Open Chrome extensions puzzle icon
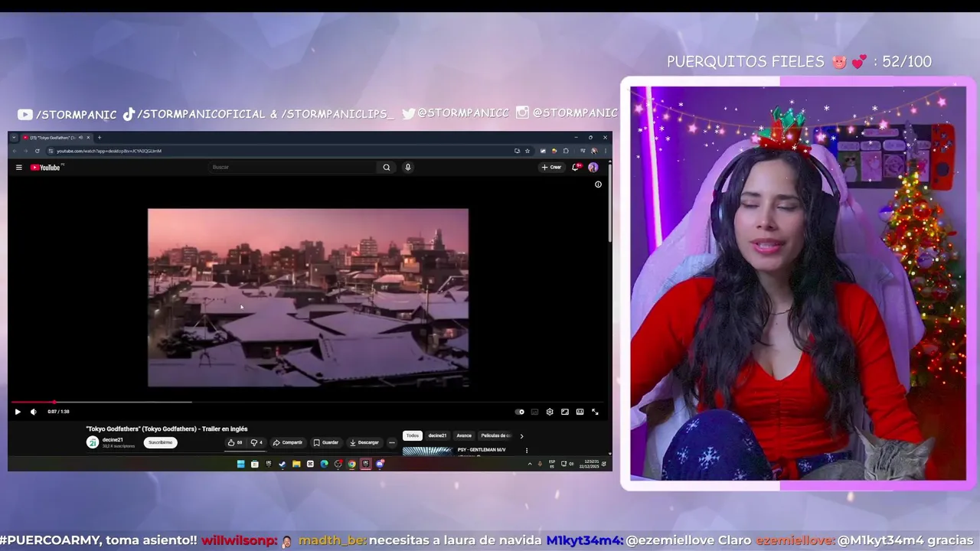Image resolution: width=980 pixels, height=551 pixels. pyautogui.click(x=566, y=151)
